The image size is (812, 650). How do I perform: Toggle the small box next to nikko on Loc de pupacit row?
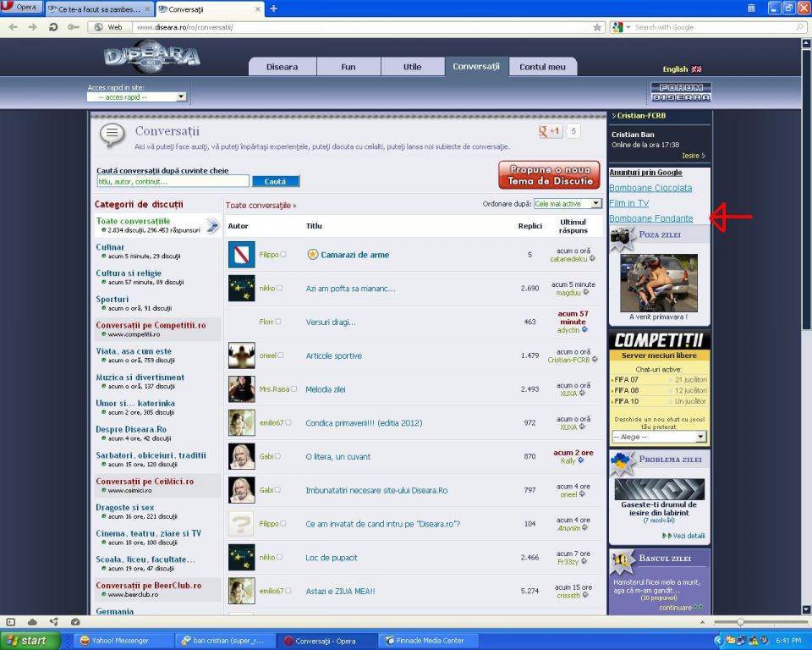(280, 557)
